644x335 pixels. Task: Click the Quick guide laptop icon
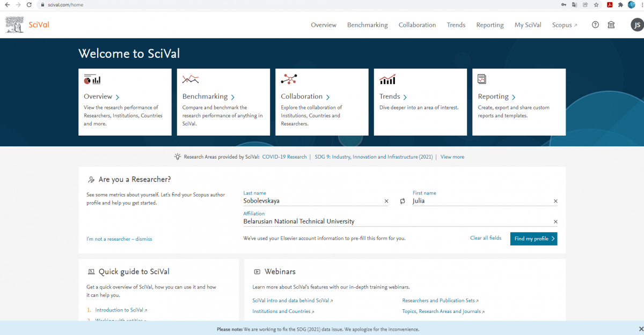point(91,272)
